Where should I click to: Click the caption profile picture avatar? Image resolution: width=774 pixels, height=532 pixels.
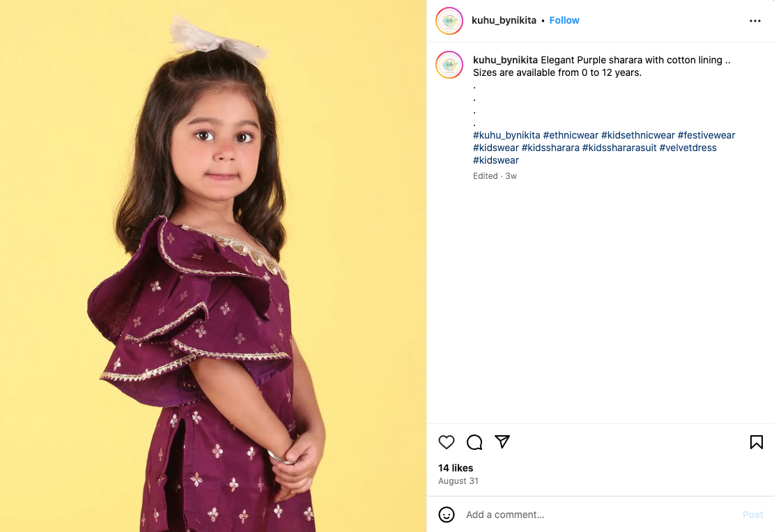[x=449, y=65]
